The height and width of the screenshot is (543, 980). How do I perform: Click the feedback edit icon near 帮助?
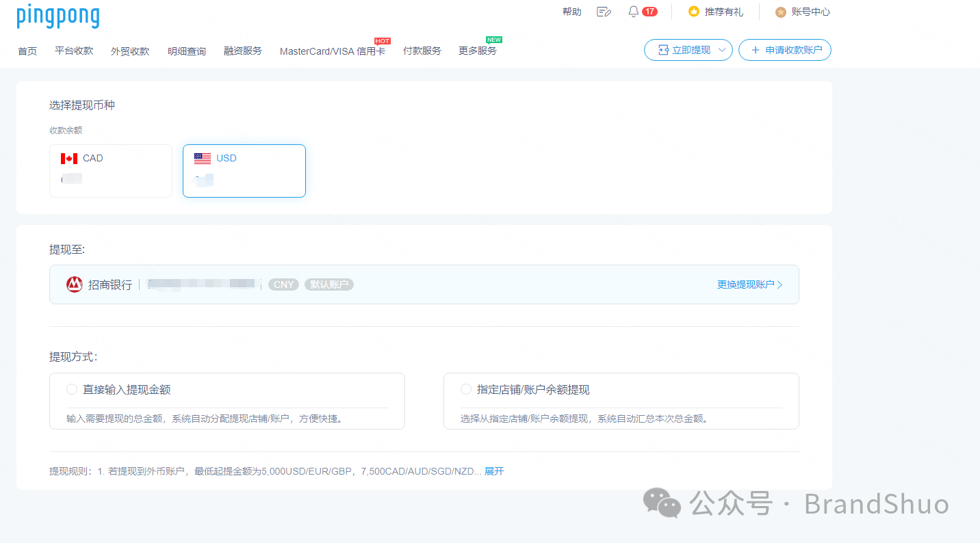603,11
